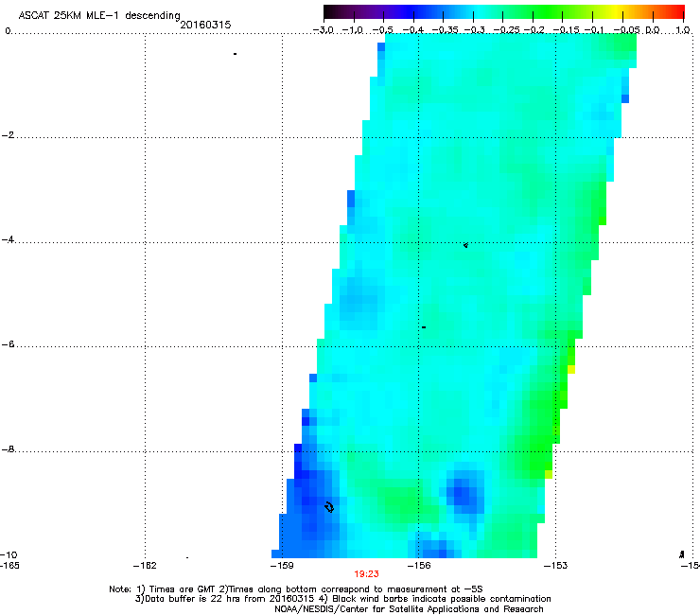Image resolution: width=700 pixels, height=615 pixels.
Task: Select the date label 20160315 under the title
Action: [x=205, y=25]
